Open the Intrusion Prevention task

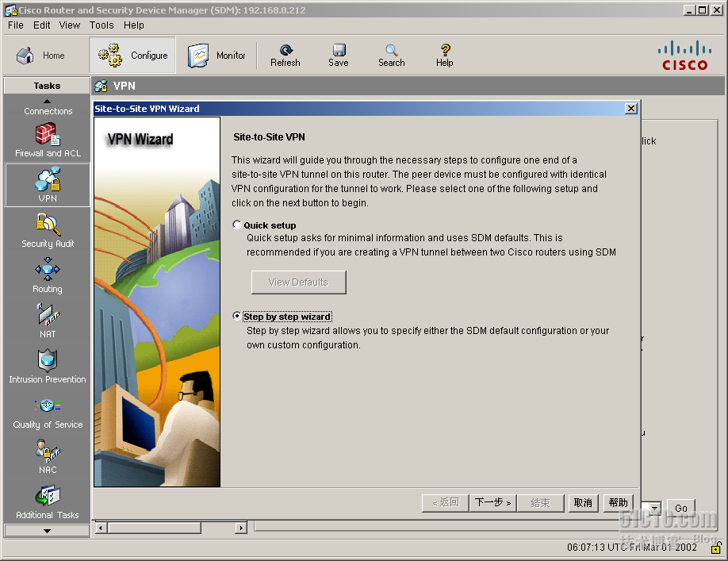pyautogui.click(x=48, y=366)
